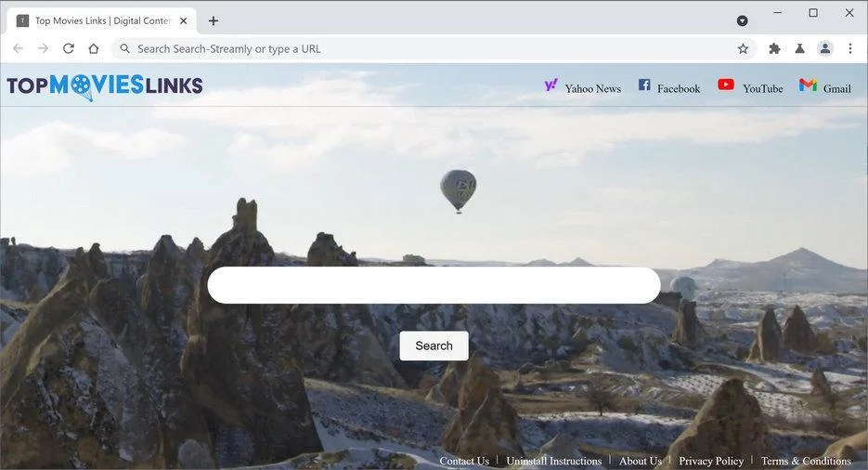The width and height of the screenshot is (868, 470).
Task: Open the YouTube text link
Action: (x=763, y=88)
